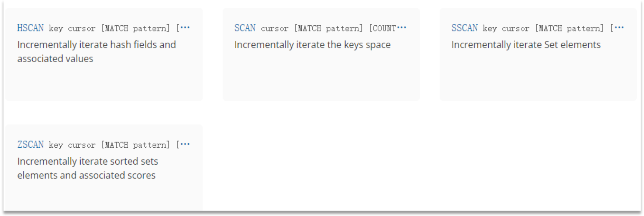644x216 pixels.
Task: Click the HSCAN 'key cursor [MATCH pattern]' syntax
Action: [109, 28]
